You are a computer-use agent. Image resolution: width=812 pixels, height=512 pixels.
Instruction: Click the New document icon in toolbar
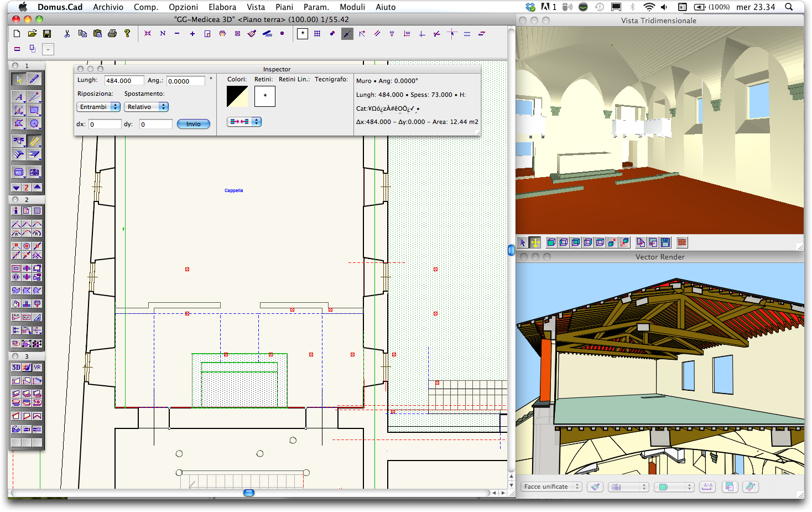17,34
